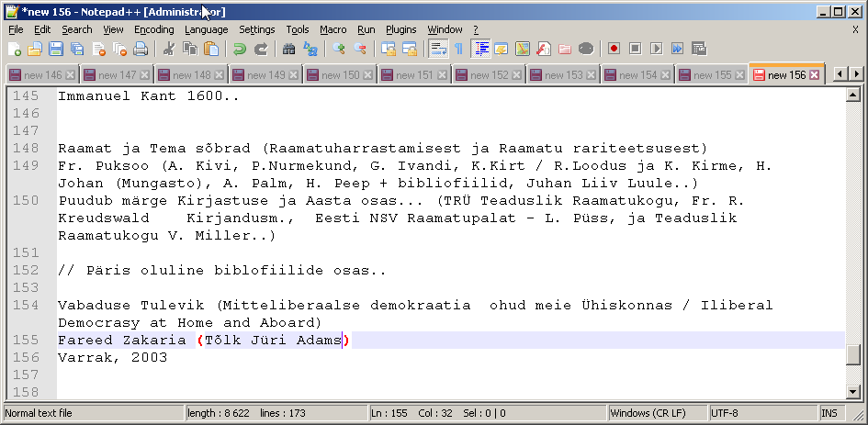
Task: Click the Cut scissors icon
Action: [x=169, y=49]
